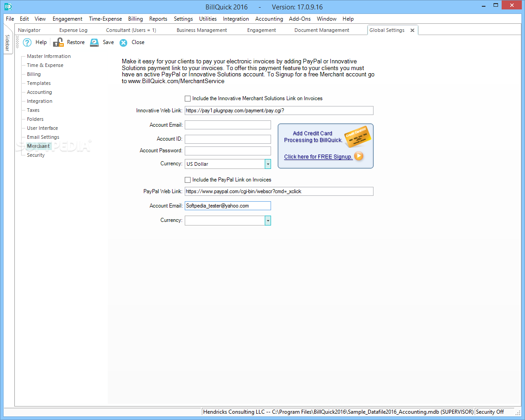Open the Integration menu
The height and width of the screenshot is (420, 525).
point(236,19)
